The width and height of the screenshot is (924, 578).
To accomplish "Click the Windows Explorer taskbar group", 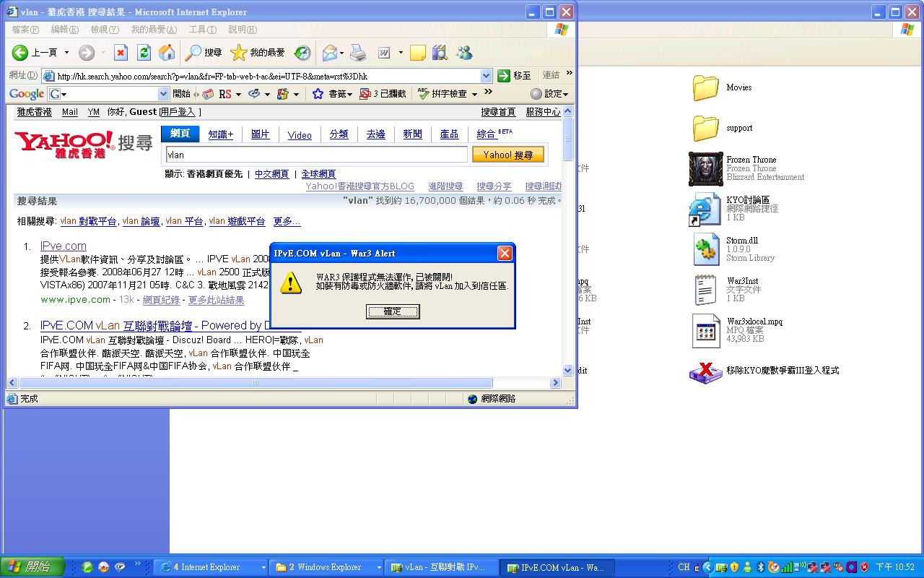I will [326, 568].
